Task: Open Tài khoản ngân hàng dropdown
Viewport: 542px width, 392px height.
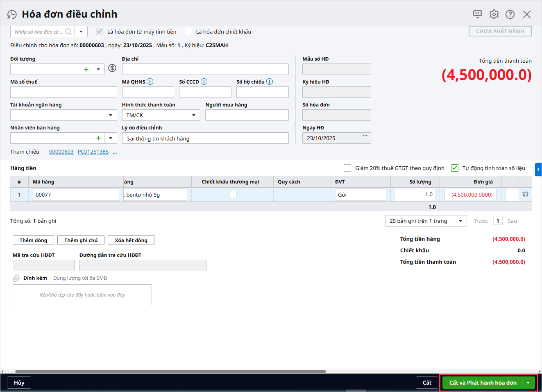Action: 110,116
